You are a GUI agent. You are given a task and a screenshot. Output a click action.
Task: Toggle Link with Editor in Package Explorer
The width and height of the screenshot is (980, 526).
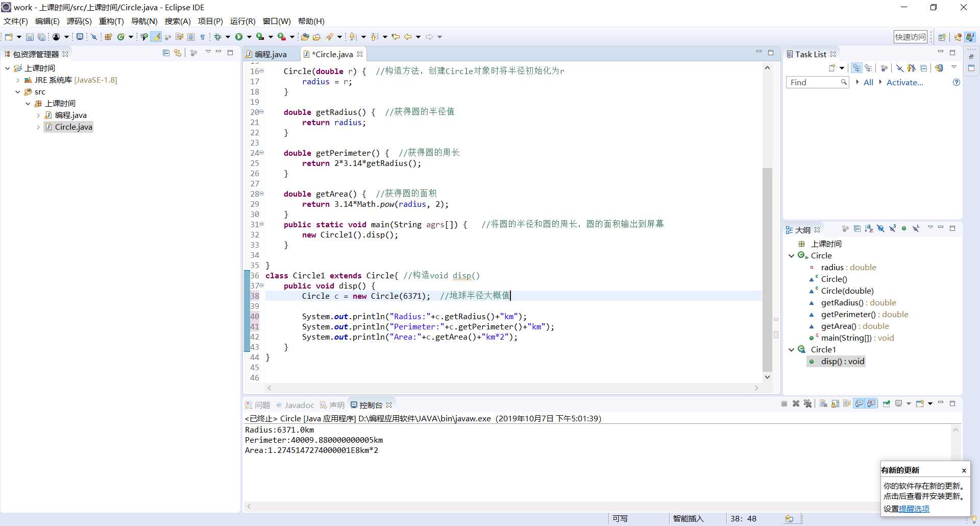point(178,53)
